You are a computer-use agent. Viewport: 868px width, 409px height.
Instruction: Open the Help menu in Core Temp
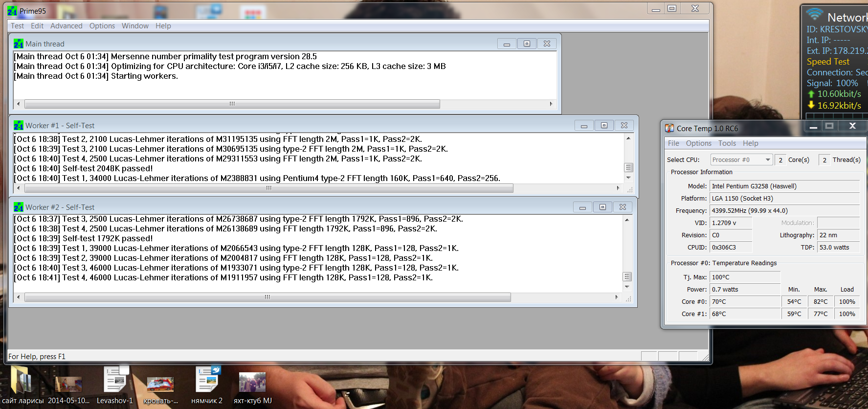751,143
